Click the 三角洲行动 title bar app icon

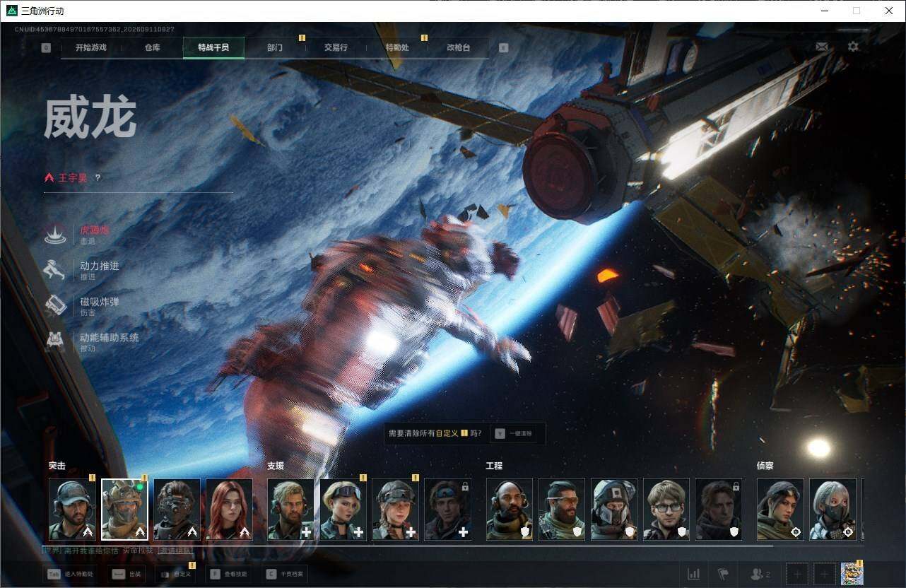[x=11, y=11]
